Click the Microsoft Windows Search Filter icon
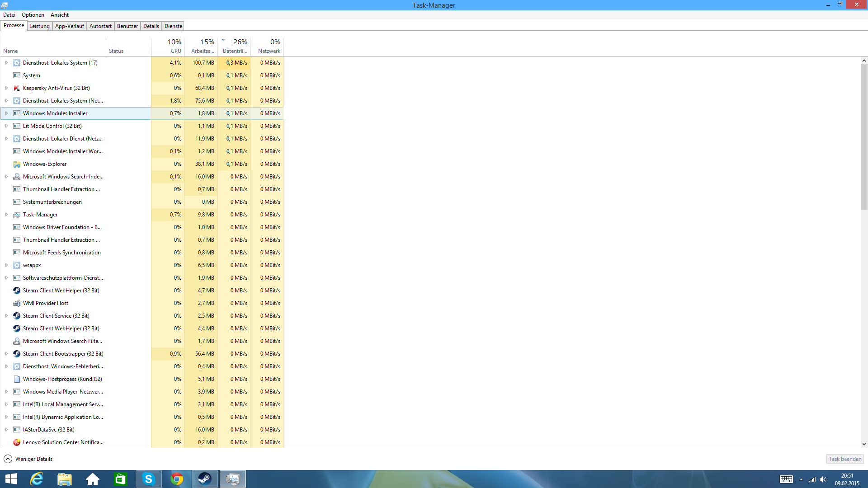Viewport: 868px width, 488px height. [17, 341]
